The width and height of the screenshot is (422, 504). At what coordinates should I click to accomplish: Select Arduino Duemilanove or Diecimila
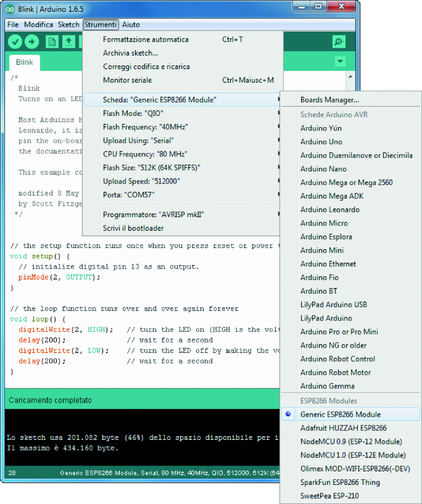click(351, 155)
